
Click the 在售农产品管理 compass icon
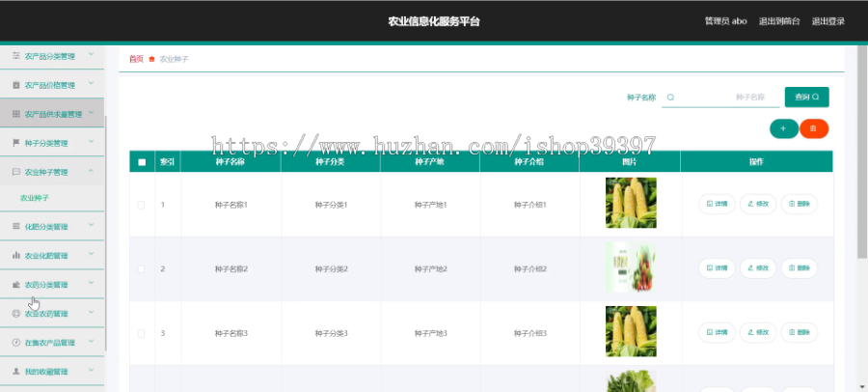click(16, 343)
